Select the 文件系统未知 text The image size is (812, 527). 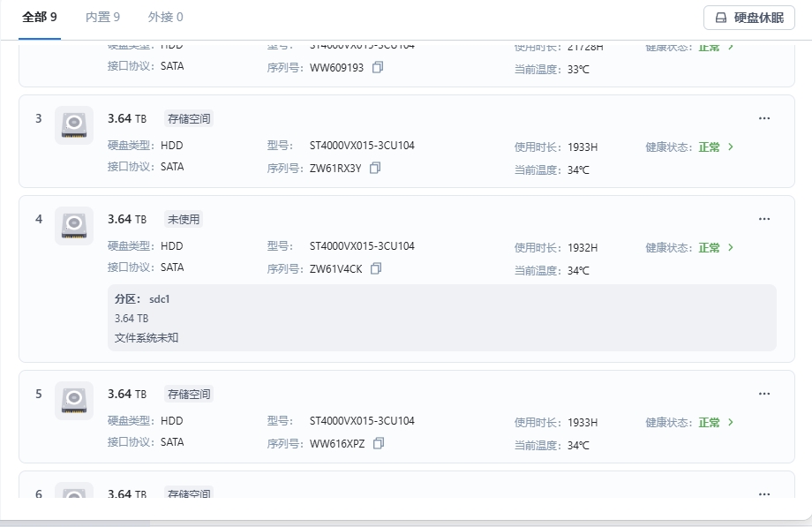[147, 338]
